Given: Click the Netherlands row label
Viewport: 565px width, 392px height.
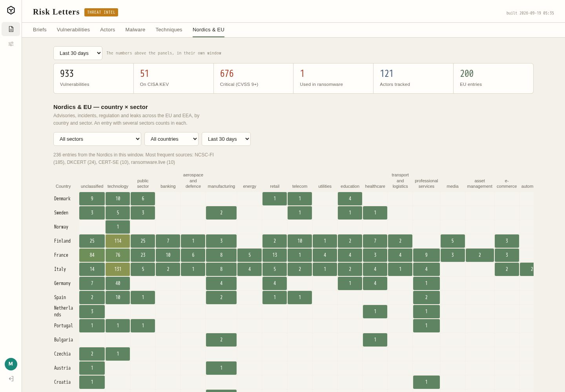Looking at the screenshot, I should [x=64, y=311].
